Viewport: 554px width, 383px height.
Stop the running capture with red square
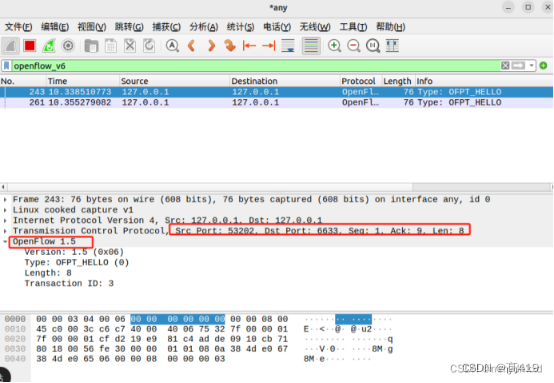pyautogui.click(x=30, y=46)
